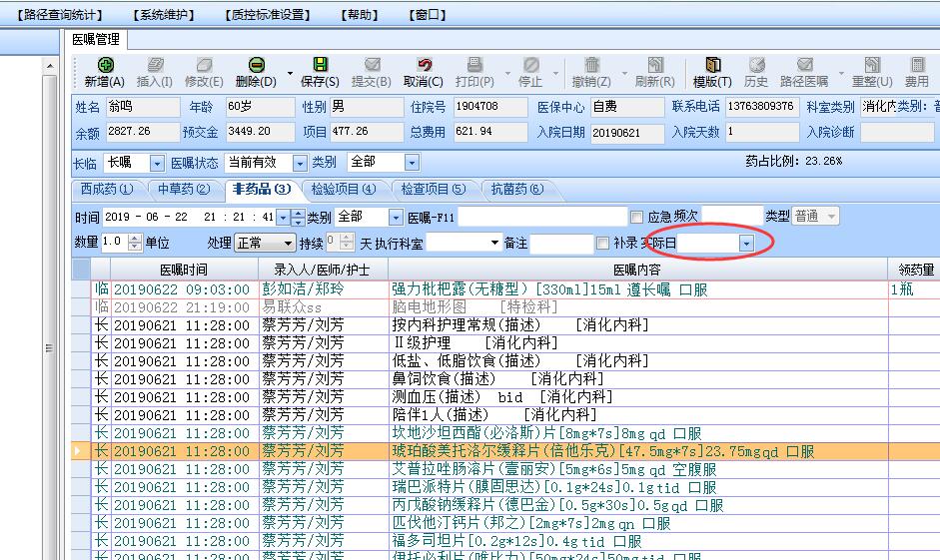This screenshot has width=940, height=560.
Task: Select the 医嘱管理 window tab
Action: (96, 40)
